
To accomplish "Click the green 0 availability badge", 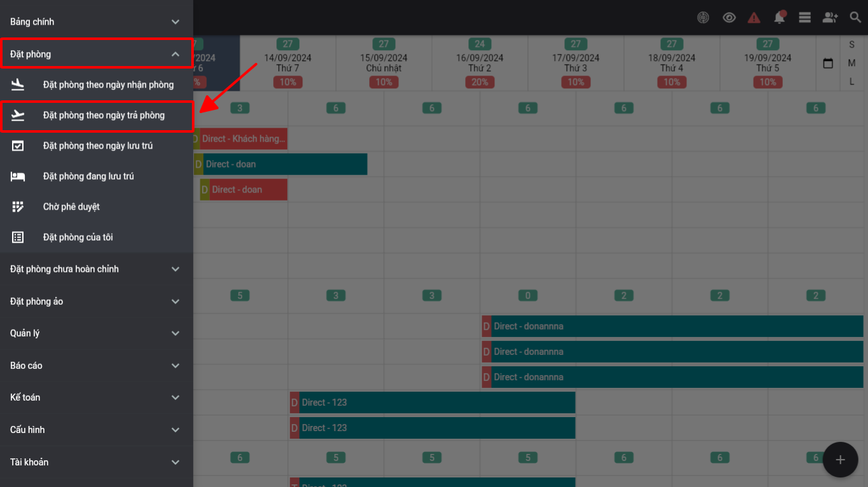I will click(527, 295).
